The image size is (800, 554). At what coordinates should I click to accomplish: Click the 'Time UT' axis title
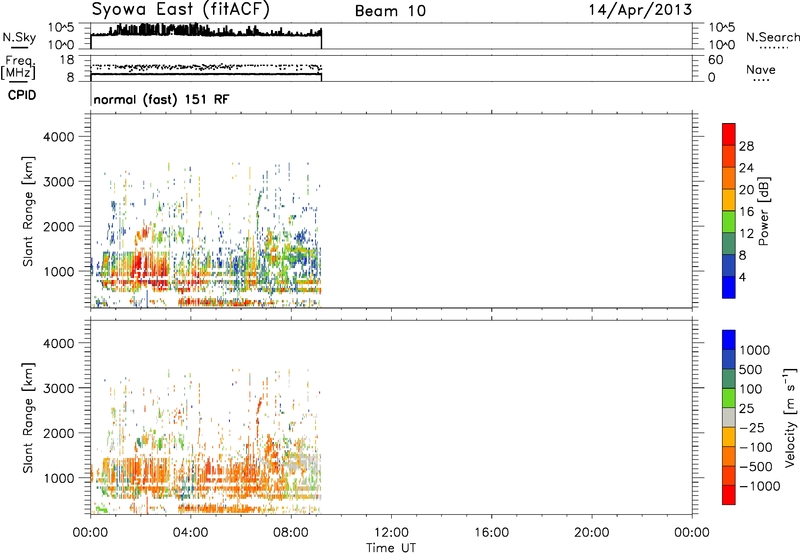[x=391, y=548]
